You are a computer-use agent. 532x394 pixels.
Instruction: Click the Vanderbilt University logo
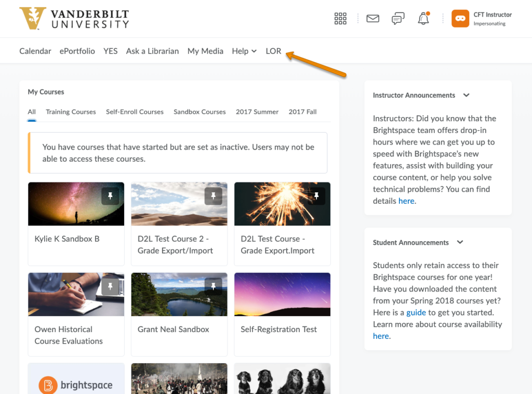coord(74,18)
